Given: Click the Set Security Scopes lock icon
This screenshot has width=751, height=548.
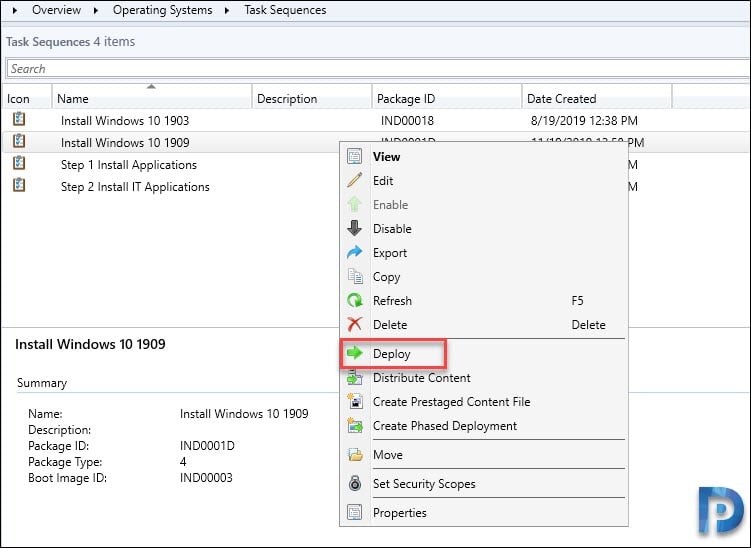Looking at the screenshot, I should (354, 483).
